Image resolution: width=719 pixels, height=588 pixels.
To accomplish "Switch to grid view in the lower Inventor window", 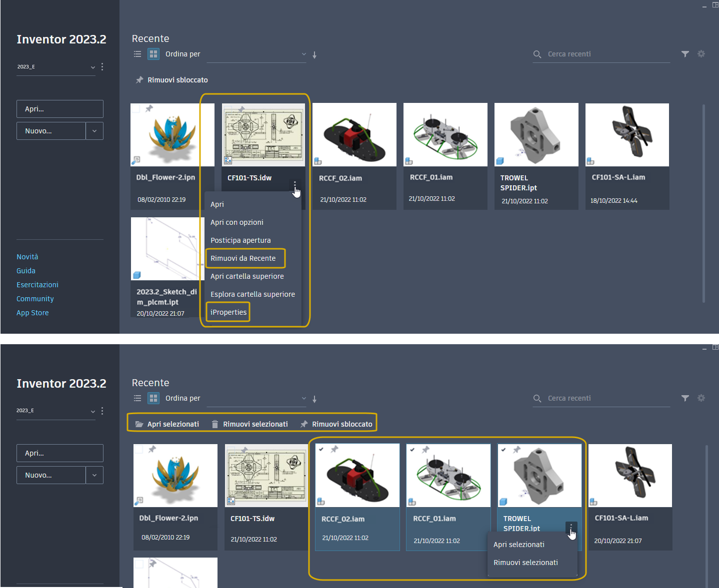I will 153,398.
